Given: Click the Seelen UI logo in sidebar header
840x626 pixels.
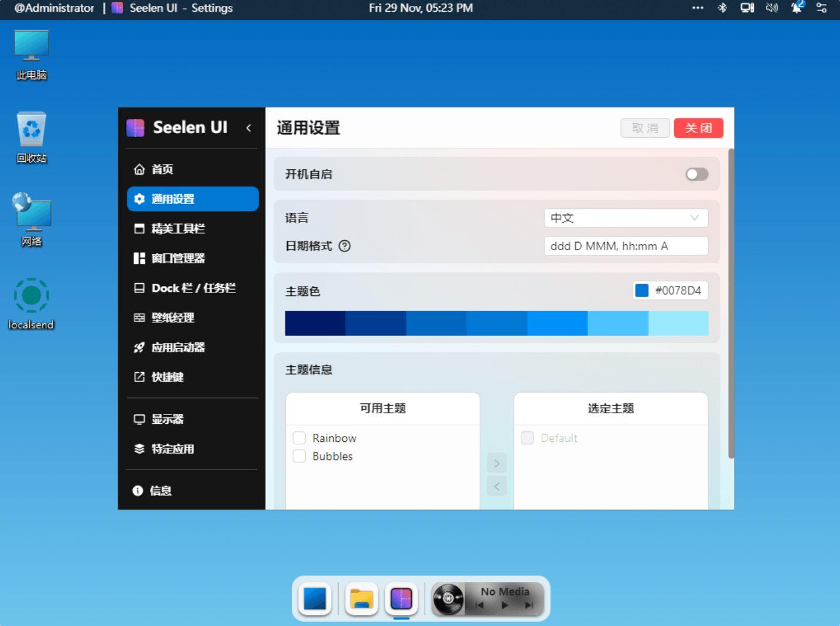Looking at the screenshot, I should (135, 127).
